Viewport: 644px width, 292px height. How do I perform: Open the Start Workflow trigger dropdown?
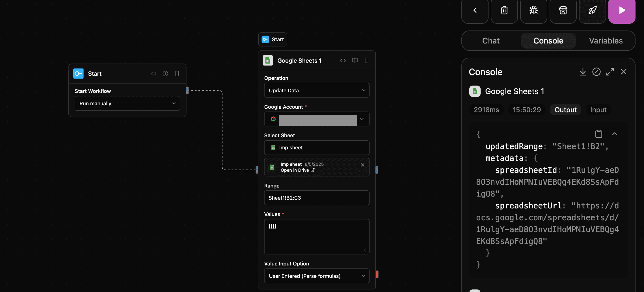click(x=127, y=103)
